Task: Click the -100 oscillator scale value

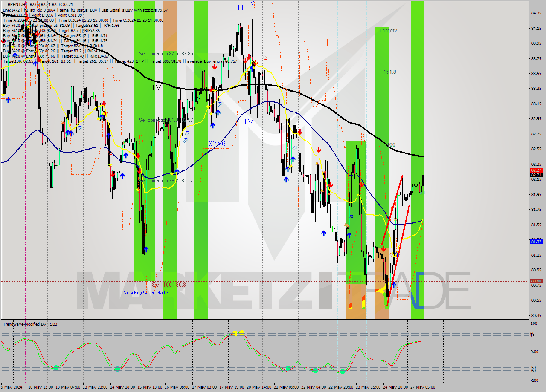Action: tap(535, 380)
